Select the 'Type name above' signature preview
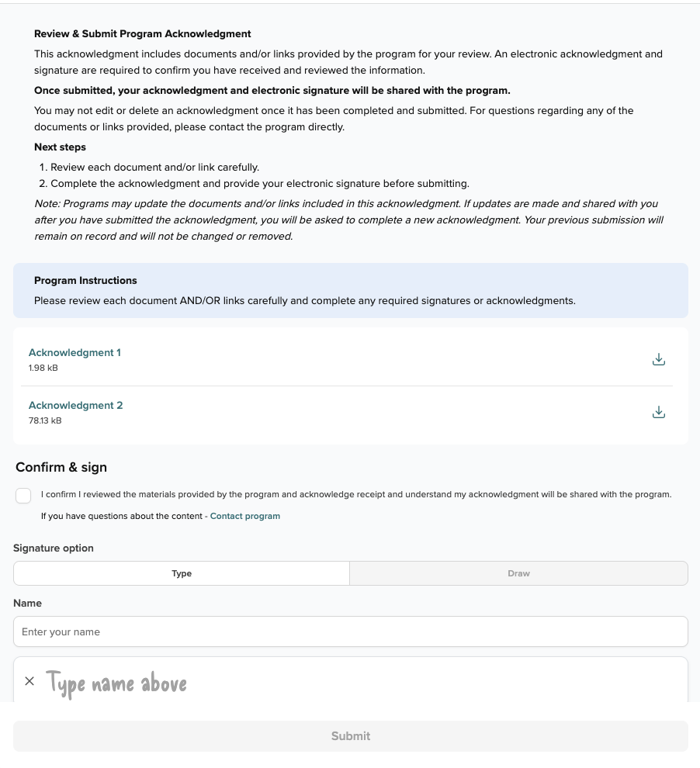700x768 pixels. click(116, 683)
